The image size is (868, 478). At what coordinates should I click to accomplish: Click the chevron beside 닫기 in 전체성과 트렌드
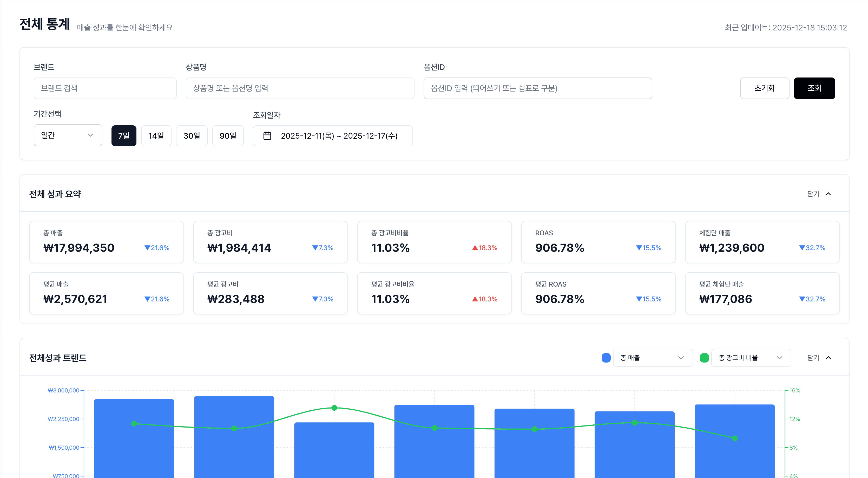pos(828,358)
